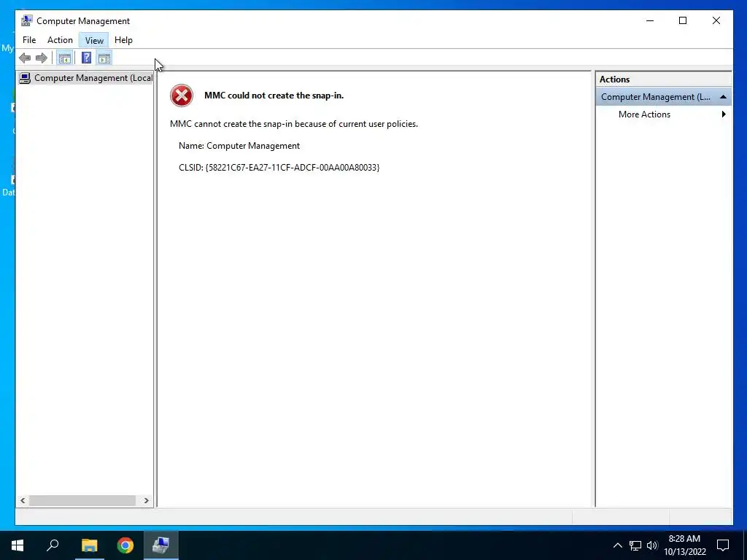Toggle the Show/Hide Action Pane icon

[104, 58]
